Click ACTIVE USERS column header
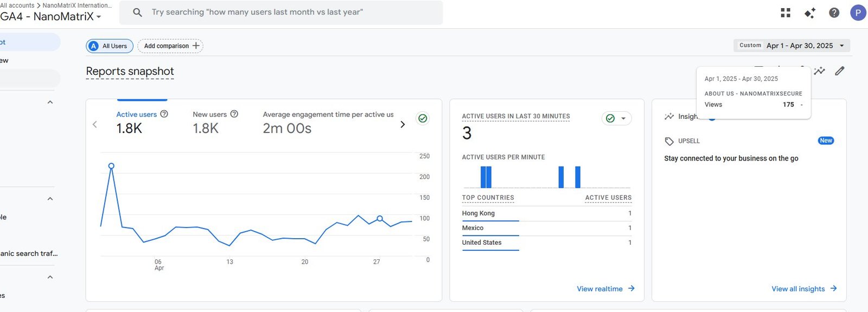Image resolution: width=868 pixels, height=312 pixels. tap(608, 198)
